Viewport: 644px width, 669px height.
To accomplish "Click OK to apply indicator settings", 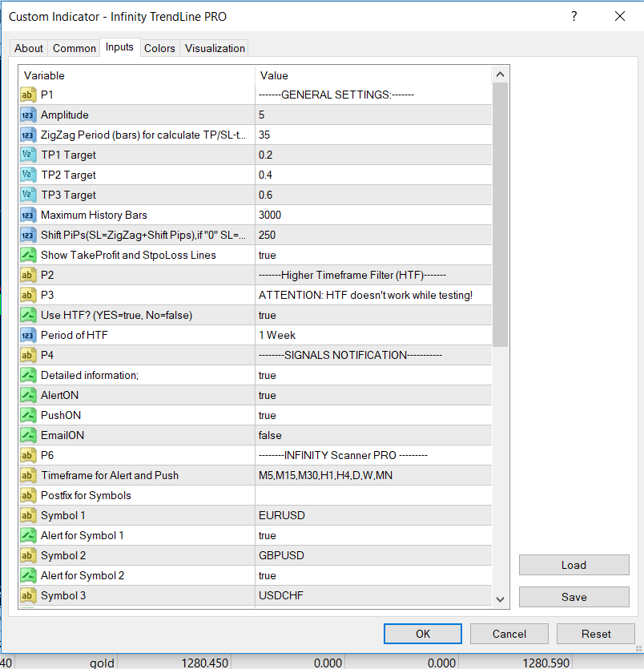I will pos(423,634).
